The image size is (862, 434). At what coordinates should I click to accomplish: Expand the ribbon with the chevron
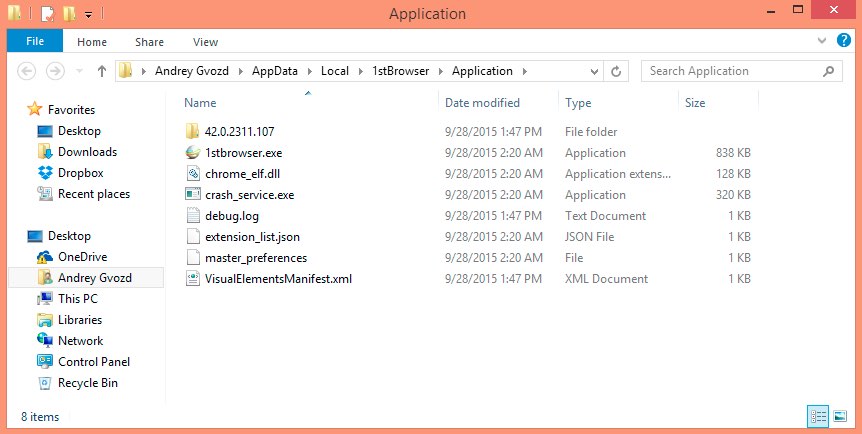point(822,41)
